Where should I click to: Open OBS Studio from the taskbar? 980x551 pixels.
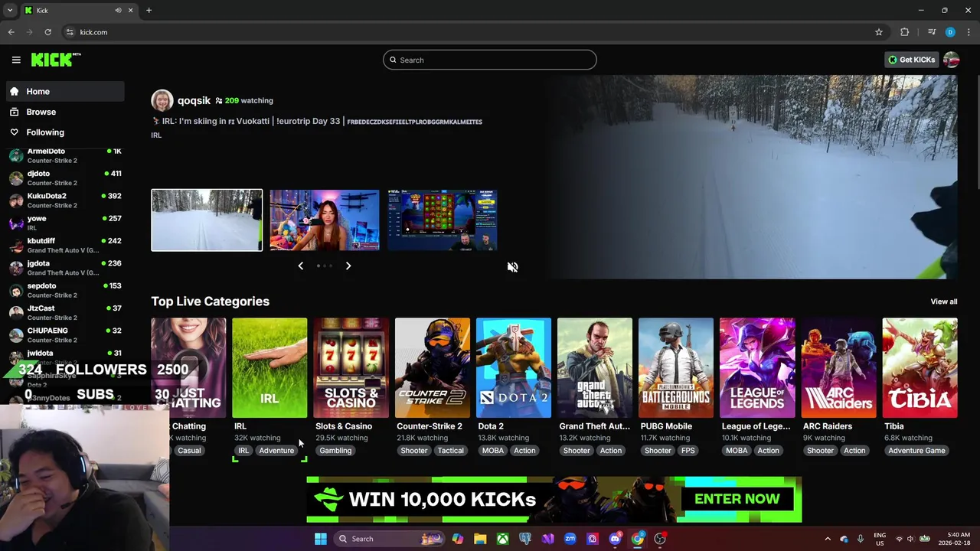[x=660, y=539]
